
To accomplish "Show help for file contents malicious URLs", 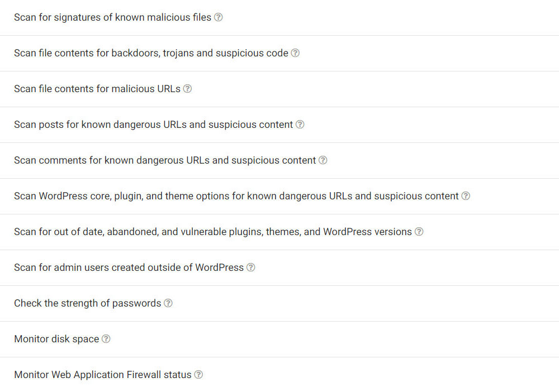I will [188, 89].
